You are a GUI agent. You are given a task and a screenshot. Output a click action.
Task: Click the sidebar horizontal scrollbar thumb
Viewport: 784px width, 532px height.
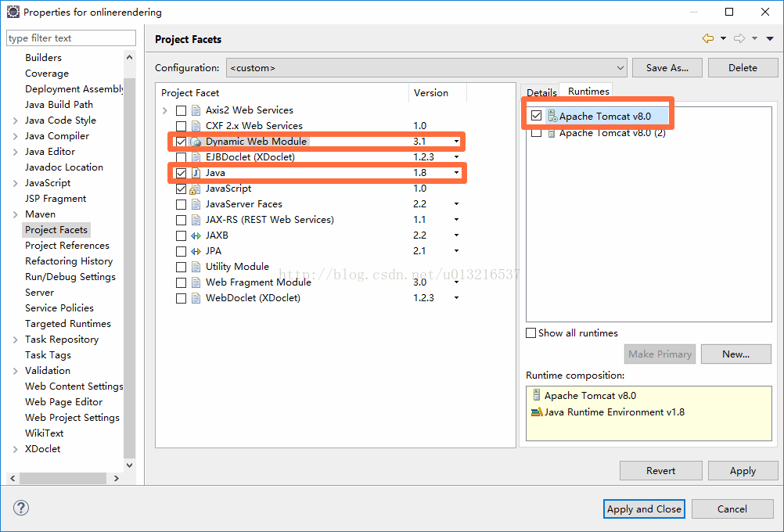pyautogui.click(x=63, y=479)
